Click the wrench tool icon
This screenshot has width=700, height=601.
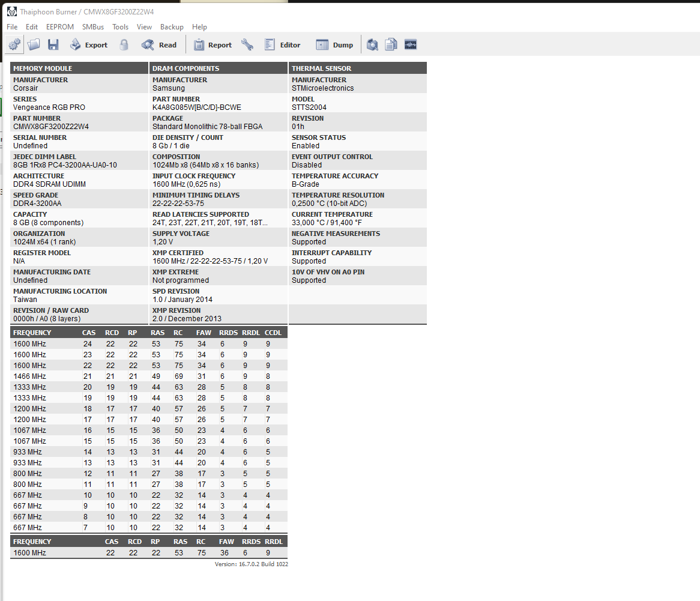(247, 44)
